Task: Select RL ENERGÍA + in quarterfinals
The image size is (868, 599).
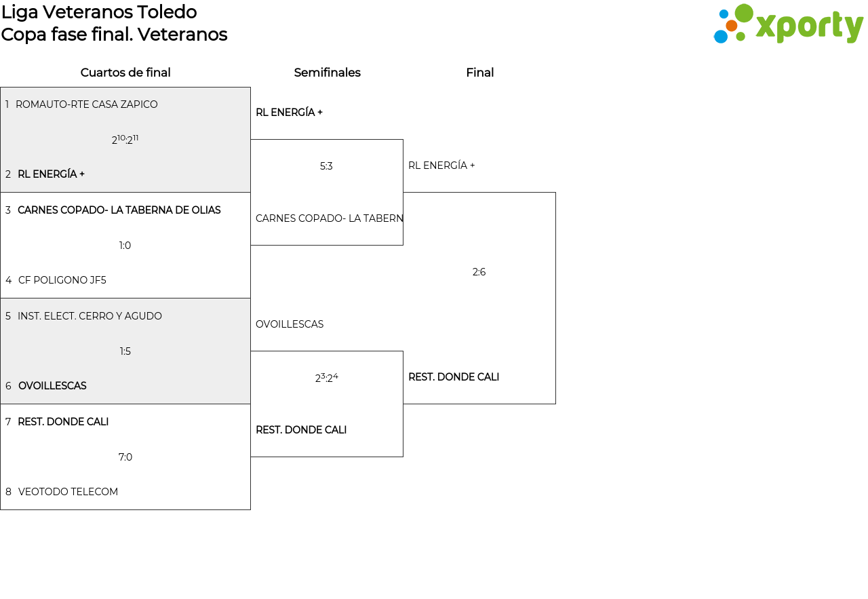Action: pos(51,174)
